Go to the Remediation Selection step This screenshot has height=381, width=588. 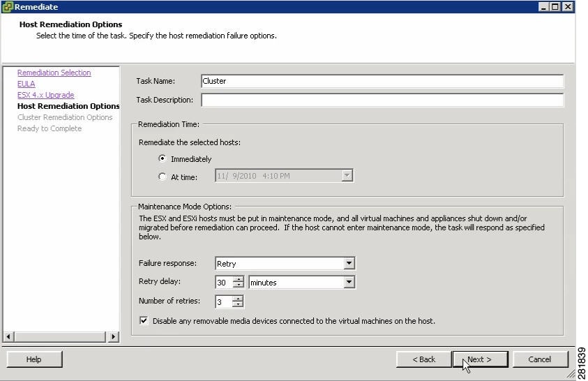(54, 73)
